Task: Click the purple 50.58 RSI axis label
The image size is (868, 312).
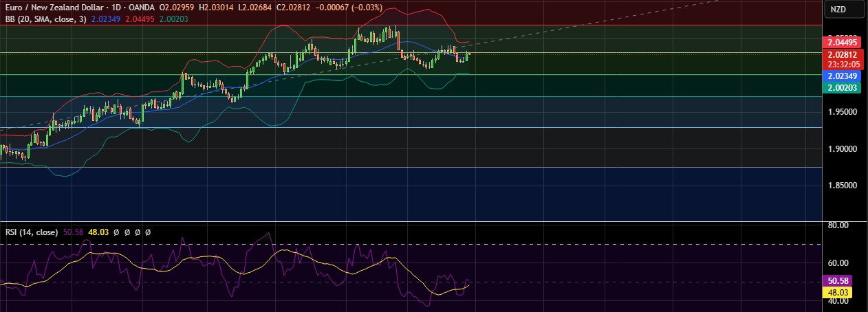Action: click(x=837, y=281)
